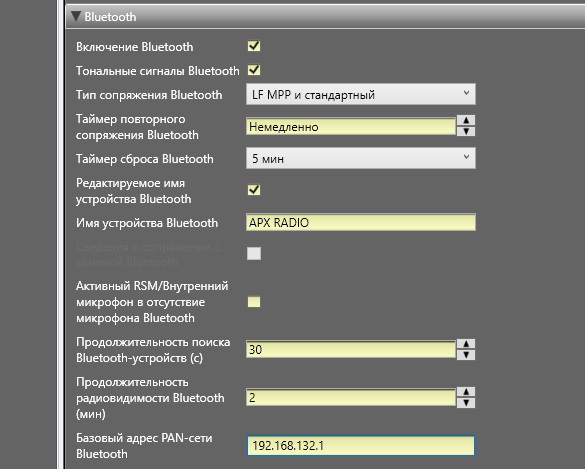Click the search duration field showing 30
Image resolution: width=585 pixels, height=469 pixels.
(351, 349)
